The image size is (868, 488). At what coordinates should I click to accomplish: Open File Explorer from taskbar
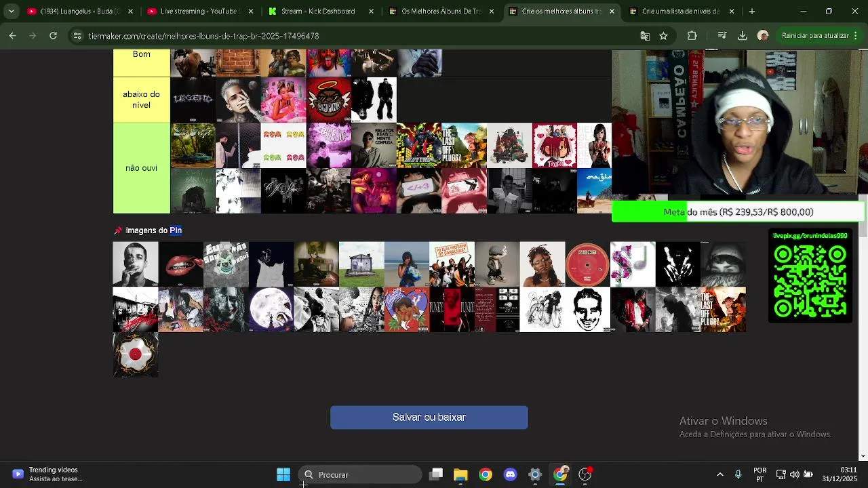pyautogui.click(x=460, y=474)
